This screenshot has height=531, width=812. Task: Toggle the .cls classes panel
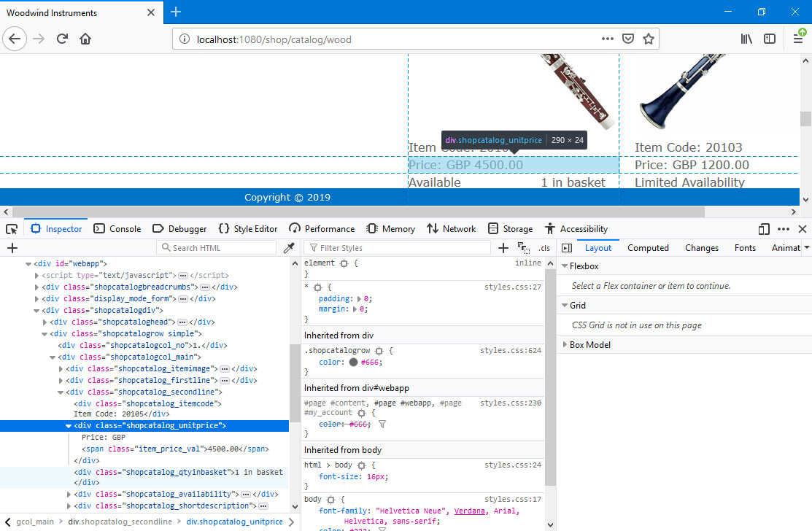[544, 248]
